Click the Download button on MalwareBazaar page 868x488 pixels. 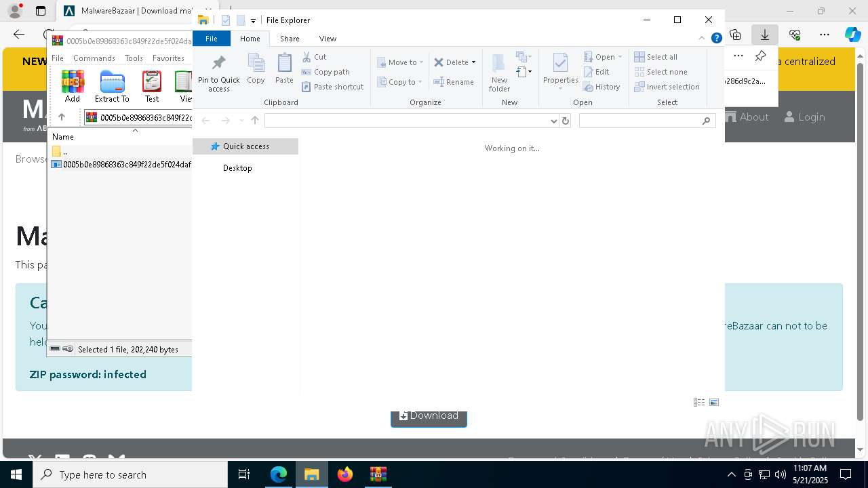(x=429, y=416)
